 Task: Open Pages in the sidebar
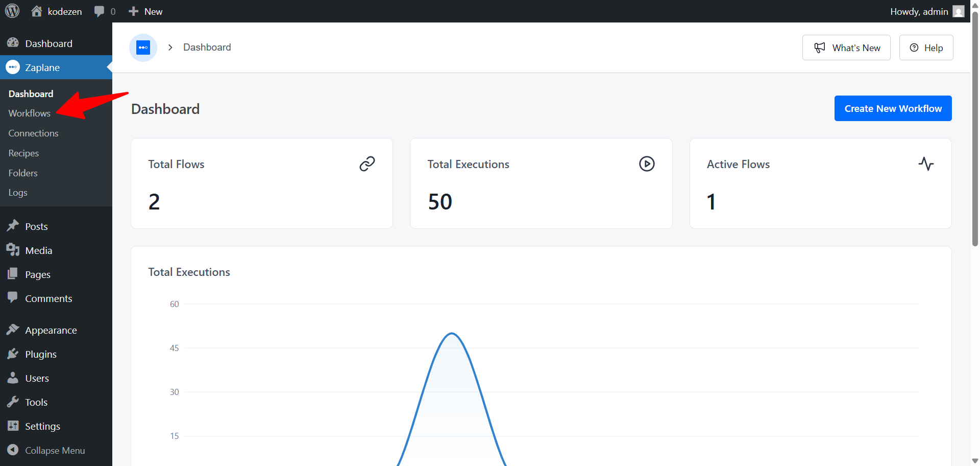(x=56, y=274)
